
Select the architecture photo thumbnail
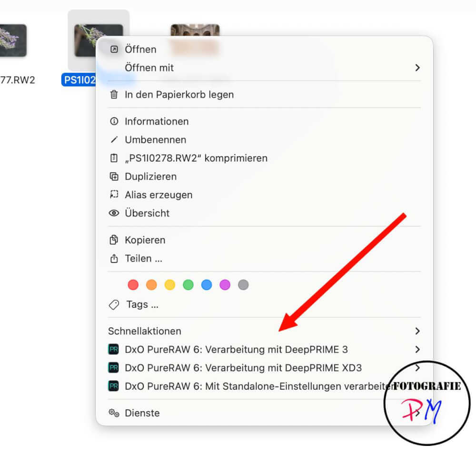coord(195,30)
